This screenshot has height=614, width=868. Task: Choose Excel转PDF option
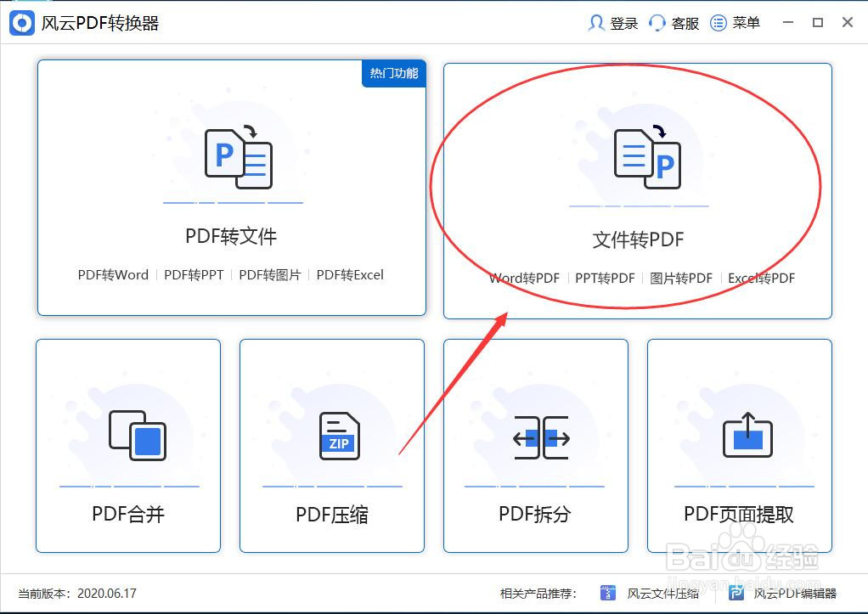click(x=761, y=278)
